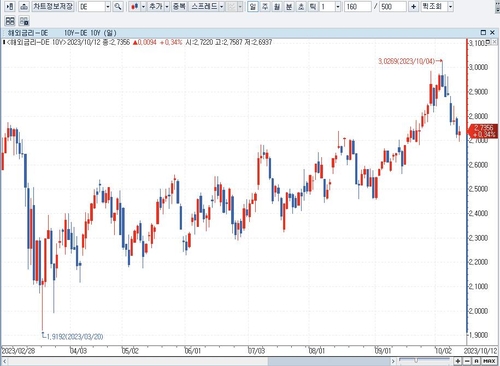Zoom in with the bottom plus button
Screen dimensions: 500x366
(458, 361)
